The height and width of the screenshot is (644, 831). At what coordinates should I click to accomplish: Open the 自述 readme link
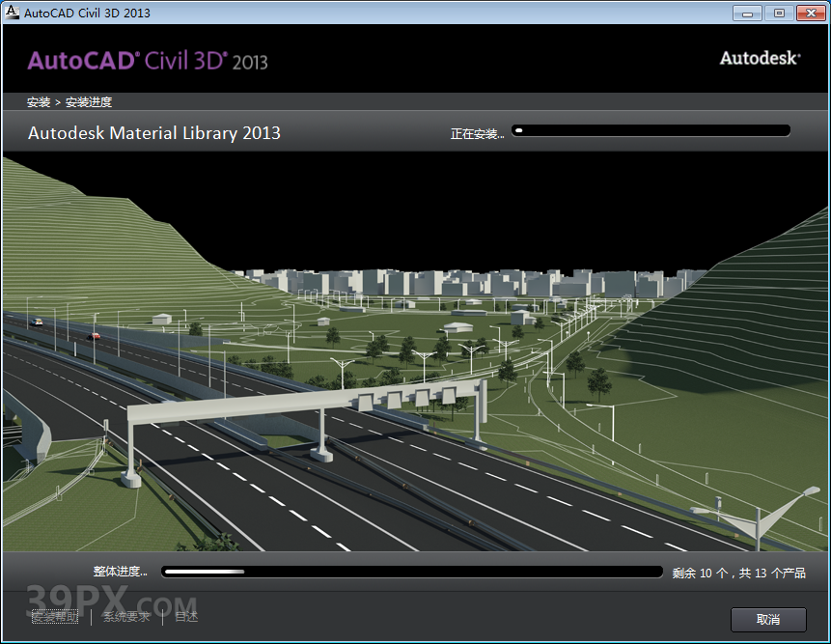pos(186,616)
